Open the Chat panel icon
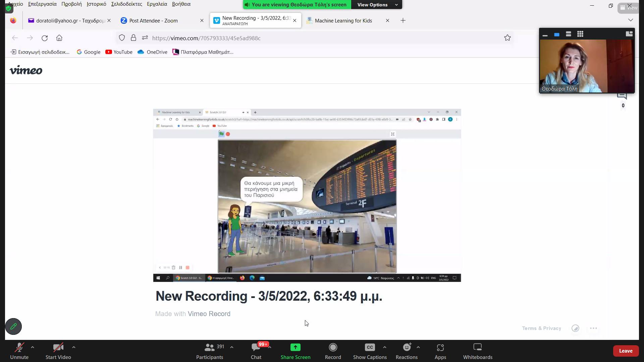 pyautogui.click(x=256, y=347)
